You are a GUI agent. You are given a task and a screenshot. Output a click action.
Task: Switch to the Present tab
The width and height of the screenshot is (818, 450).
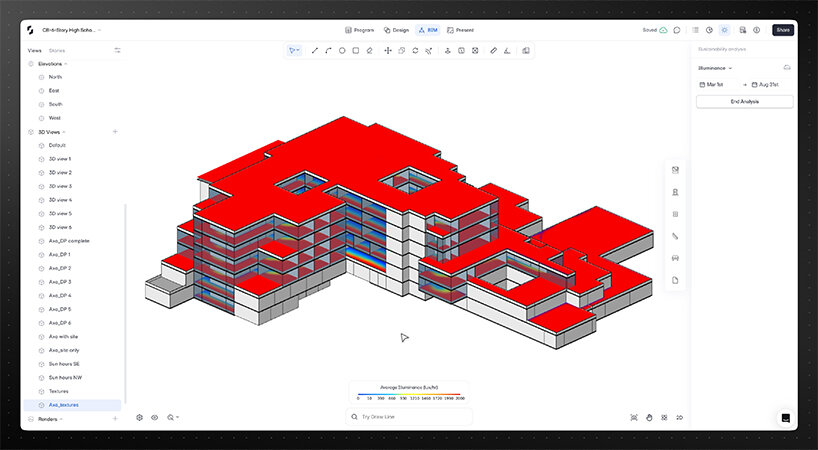(461, 30)
